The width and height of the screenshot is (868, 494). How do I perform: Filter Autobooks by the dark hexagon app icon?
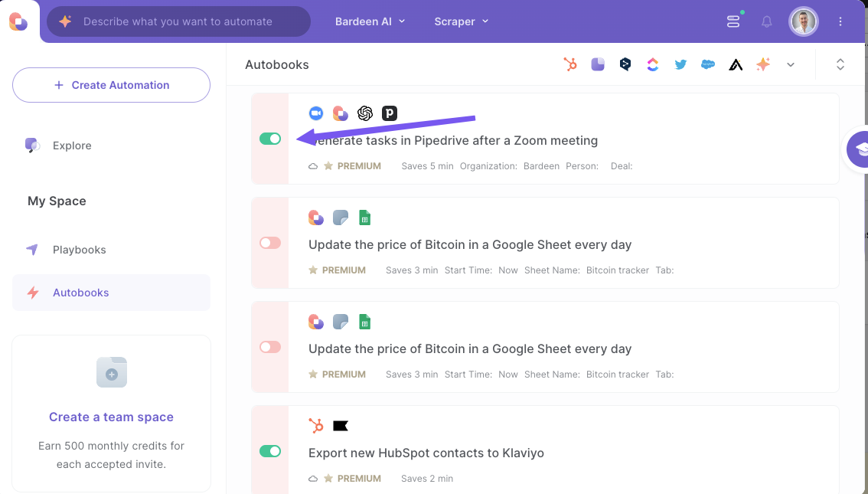(625, 64)
